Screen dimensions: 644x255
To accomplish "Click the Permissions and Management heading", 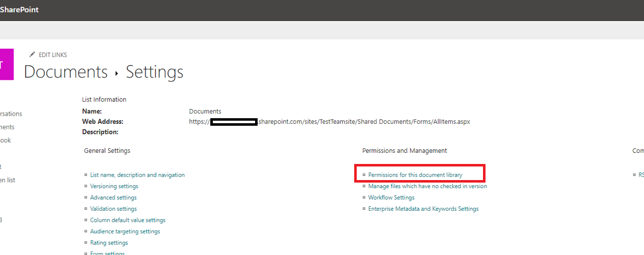I will coord(405,150).
